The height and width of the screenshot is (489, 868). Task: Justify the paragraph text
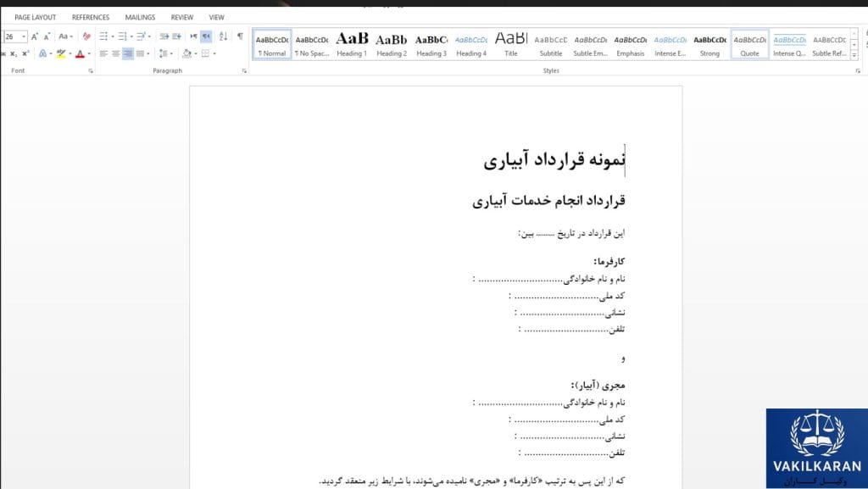(x=140, y=53)
